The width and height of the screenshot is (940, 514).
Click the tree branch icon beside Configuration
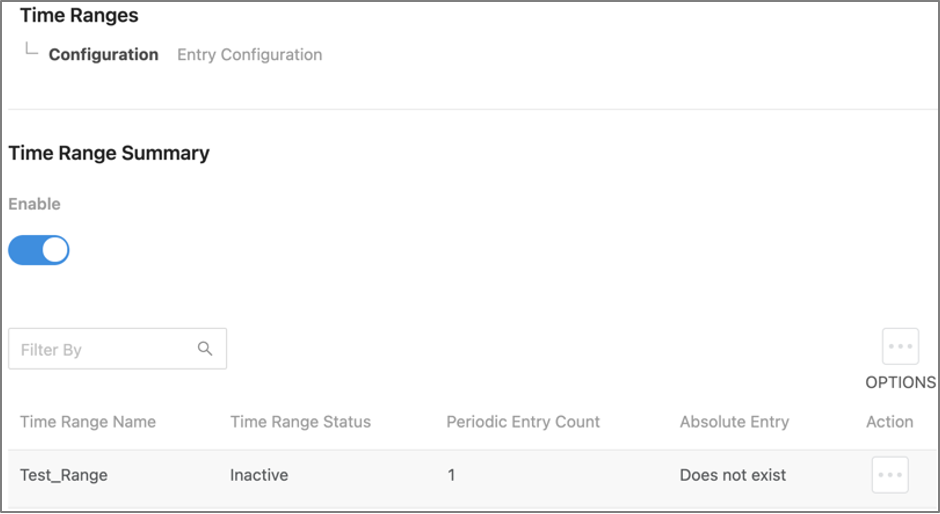pos(31,49)
